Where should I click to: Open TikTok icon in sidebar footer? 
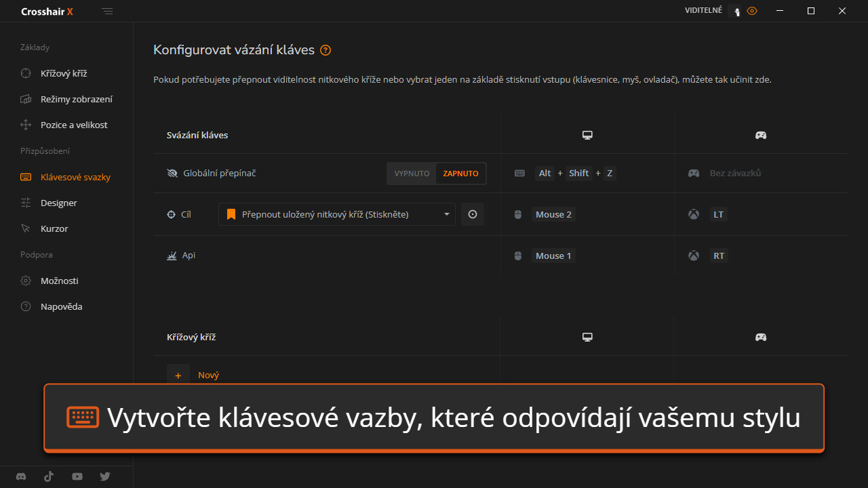[x=49, y=476]
